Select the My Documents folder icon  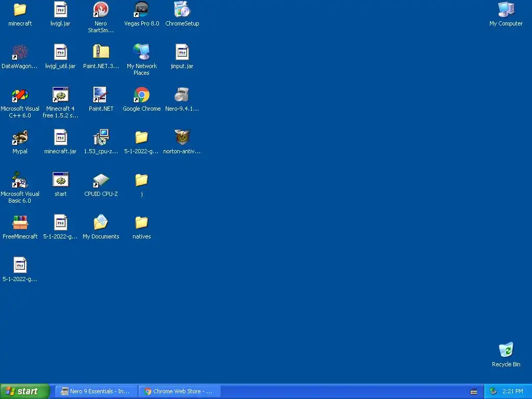101,222
